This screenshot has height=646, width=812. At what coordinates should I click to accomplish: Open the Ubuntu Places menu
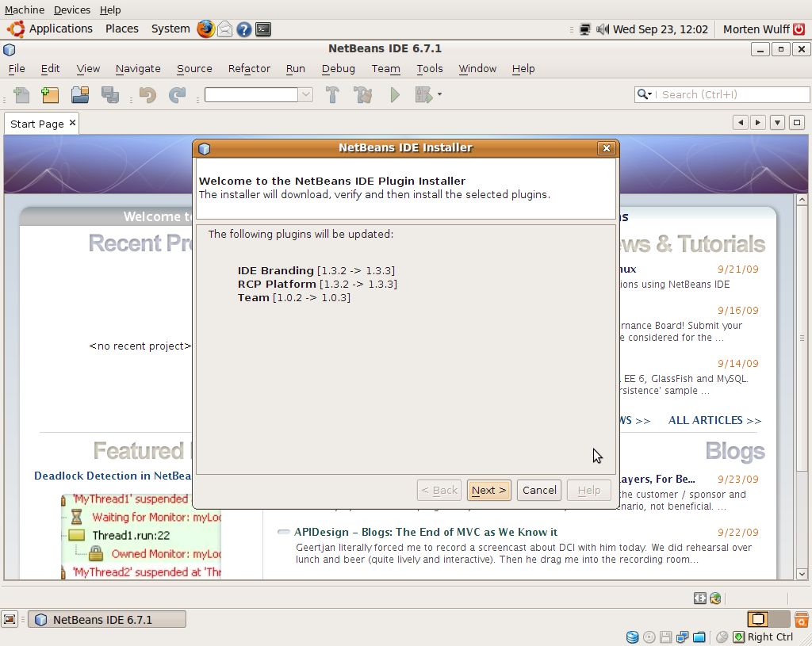[122, 29]
